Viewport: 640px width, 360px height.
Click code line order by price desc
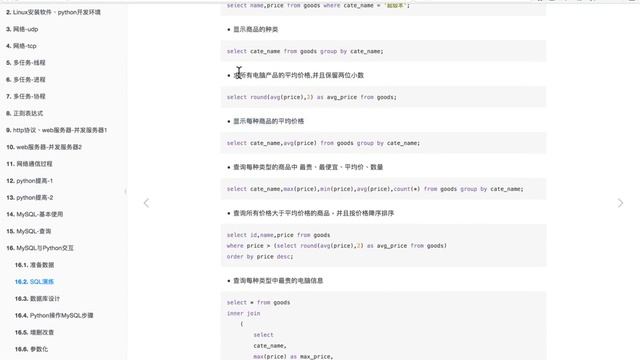tap(260, 257)
